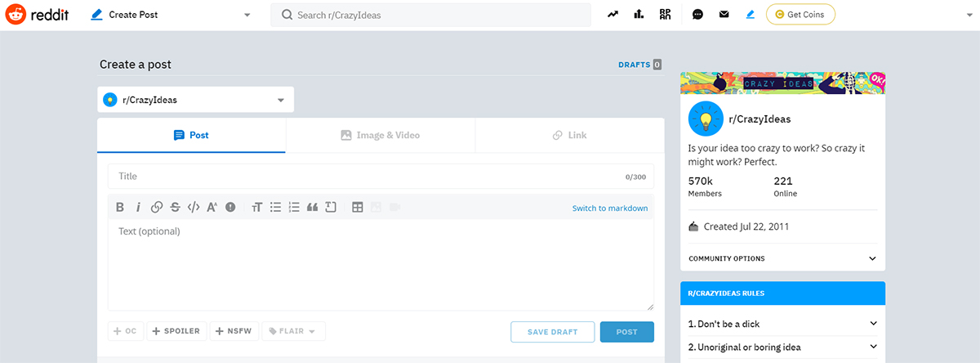Click the r/CrazyIdeas lightbulb avatar in sidebar

pos(706,119)
